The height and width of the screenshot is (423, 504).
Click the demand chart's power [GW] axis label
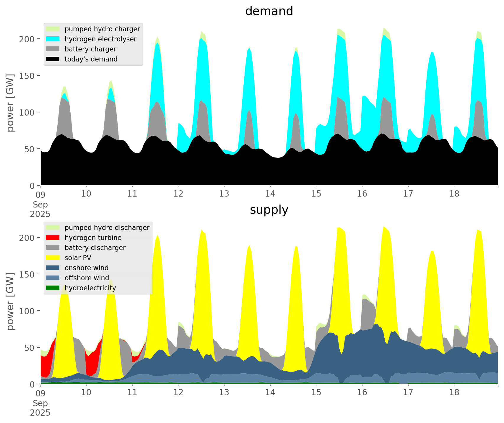tap(10, 103)
